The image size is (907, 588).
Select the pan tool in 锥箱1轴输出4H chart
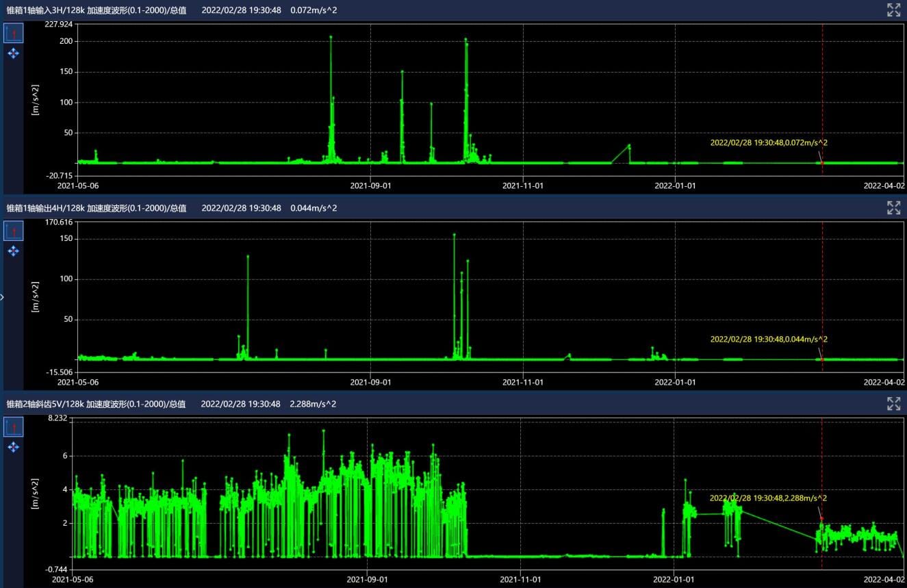point(14,251)
